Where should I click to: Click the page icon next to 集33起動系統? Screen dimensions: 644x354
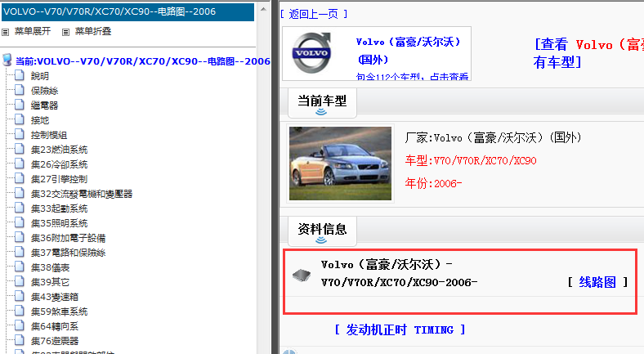coord(20,208)
